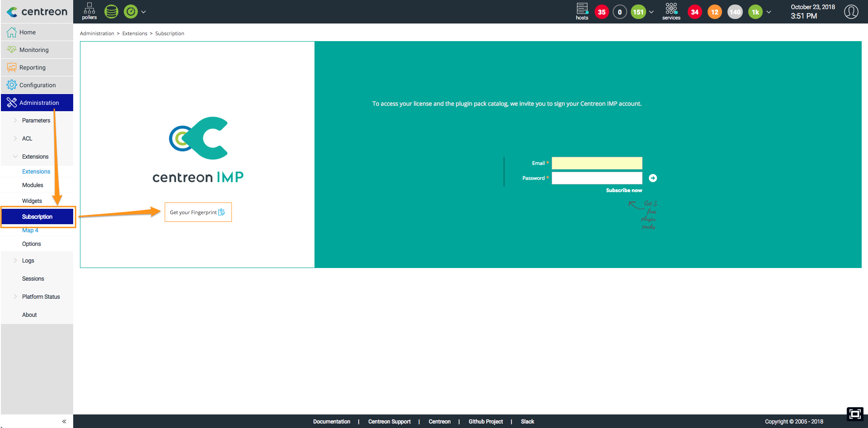Open the Github Project footer link
Image resolution: width=868 pixels, height=428 pixels.
(x=486, y=422)
